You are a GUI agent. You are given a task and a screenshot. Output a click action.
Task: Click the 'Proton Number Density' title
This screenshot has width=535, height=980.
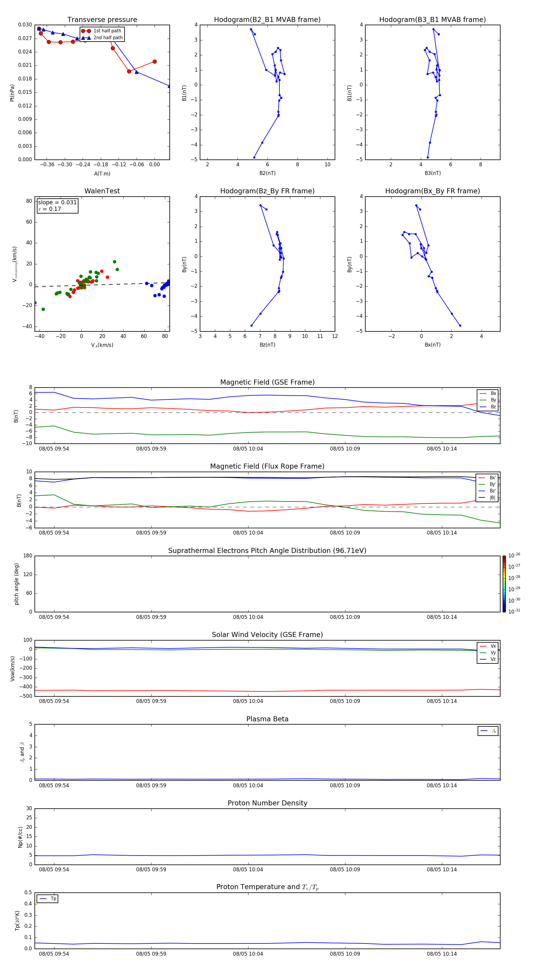[x=267, y=803]
